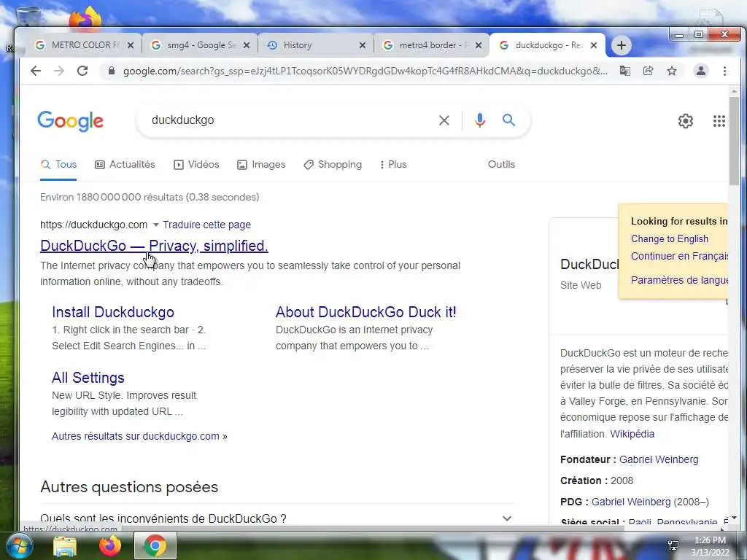The image size is (747, 560).
Task: Close the metro4 border tab
Action: coord(479,45)
